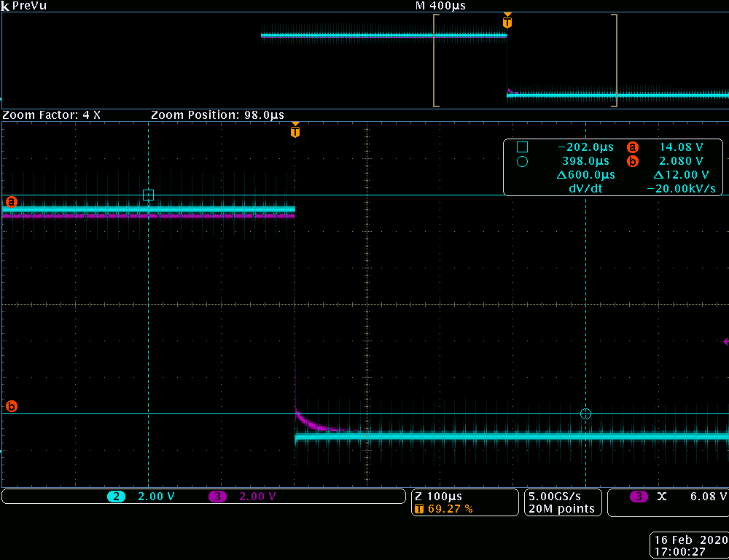
Task: Select horizontal cursor 'a' marker at left edge
Action: [11, 201]
